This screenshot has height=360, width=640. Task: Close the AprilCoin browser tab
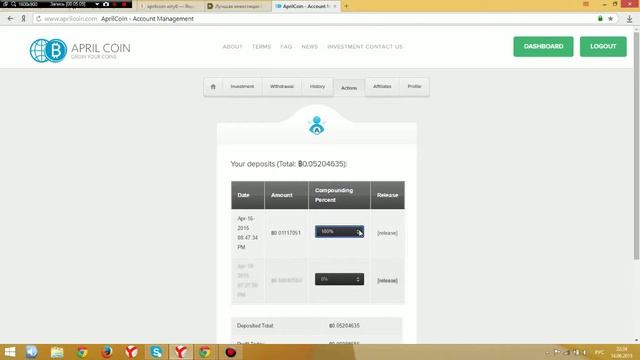tap(335, 6)
